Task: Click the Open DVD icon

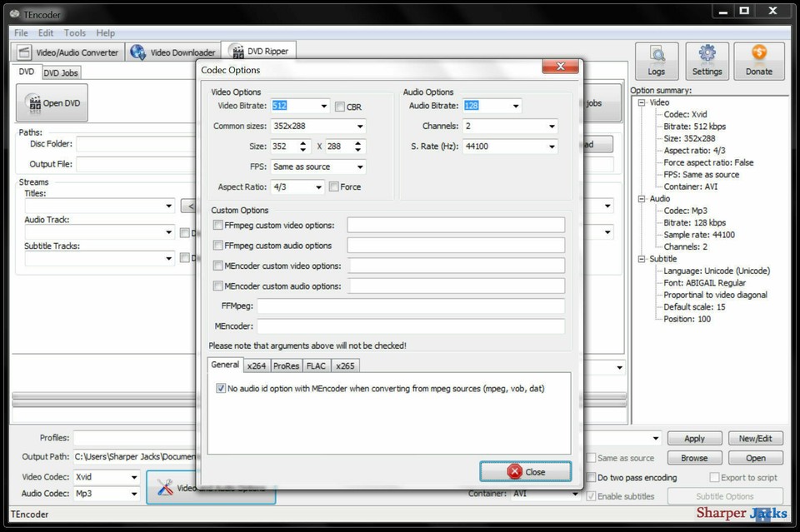Action: tap(51, 102)
